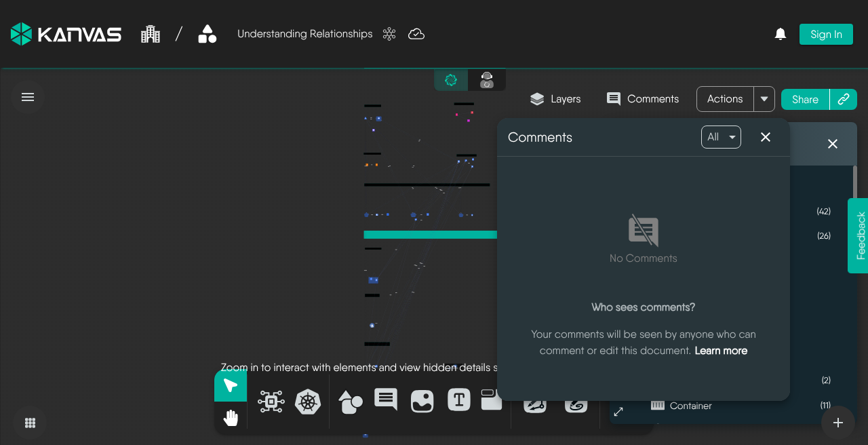This screenshot has height=445, width=868.
Task: Copy the share link icon
Action: click(x=844, y=99)
